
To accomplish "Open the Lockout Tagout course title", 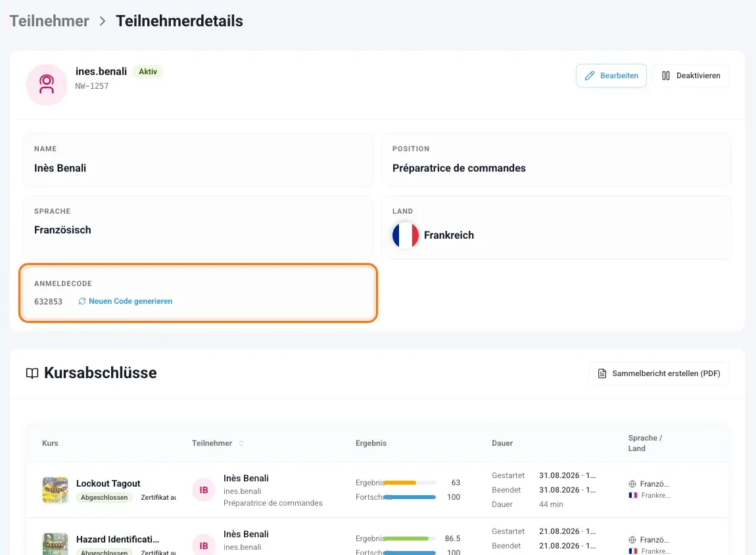I will point(108,483).
